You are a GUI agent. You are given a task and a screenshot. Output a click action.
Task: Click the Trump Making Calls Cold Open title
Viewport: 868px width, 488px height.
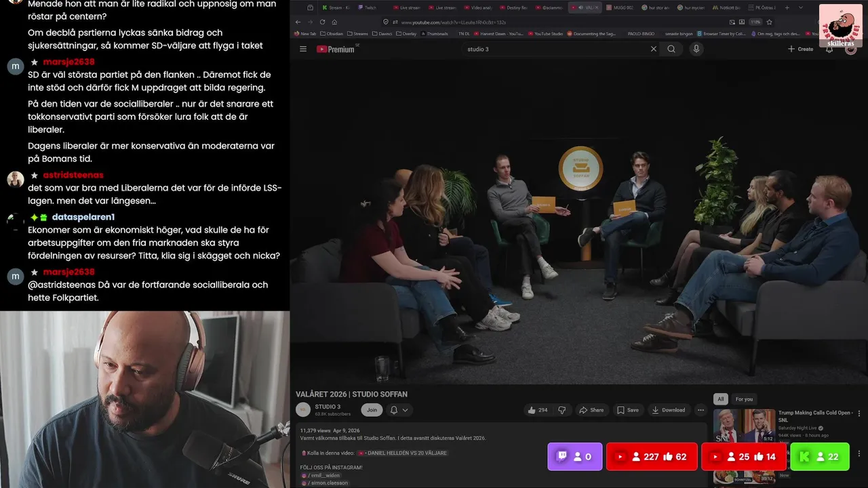point(815,416)
